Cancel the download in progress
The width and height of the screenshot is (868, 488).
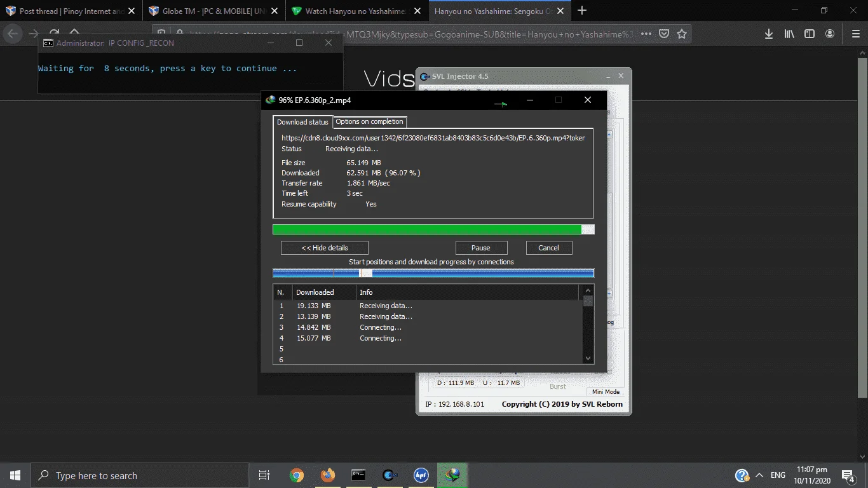point(548,248)
